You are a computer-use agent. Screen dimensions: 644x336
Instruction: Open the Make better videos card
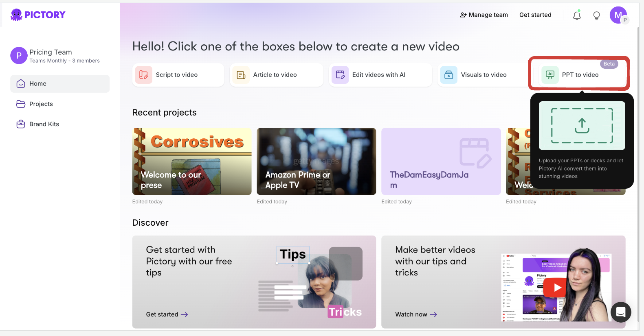click(x=503, y=282)
